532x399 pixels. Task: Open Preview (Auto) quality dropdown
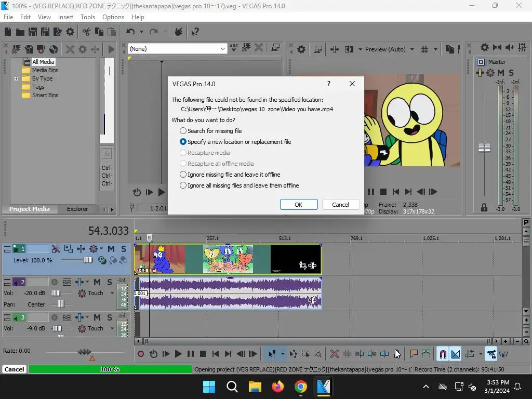click(x=412, y=49)
